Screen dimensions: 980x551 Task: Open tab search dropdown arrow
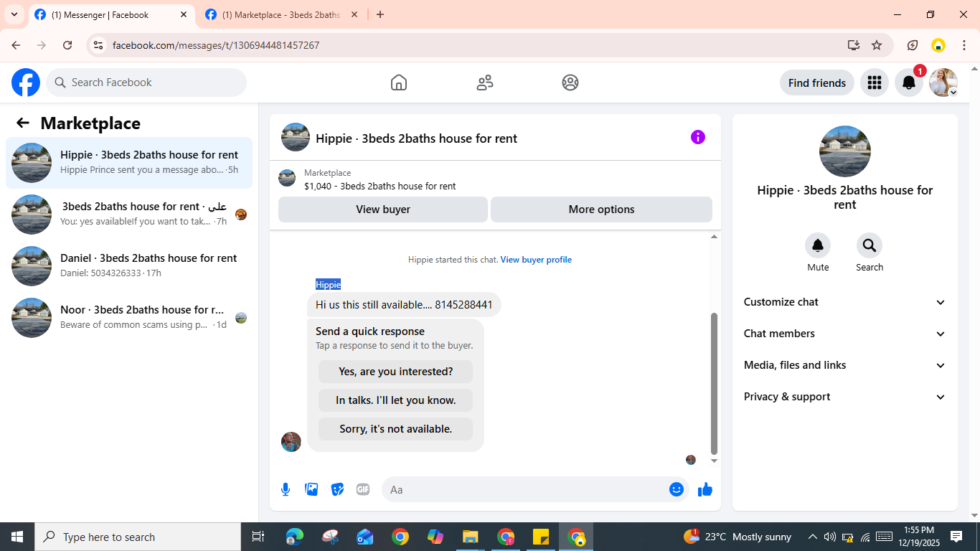(x=14, y=14)
